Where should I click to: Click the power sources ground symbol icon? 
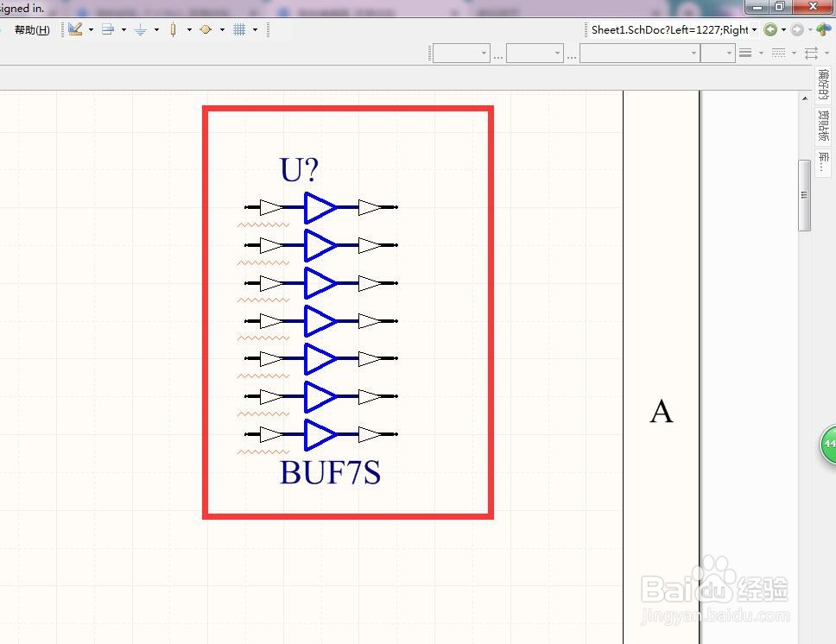141,29
